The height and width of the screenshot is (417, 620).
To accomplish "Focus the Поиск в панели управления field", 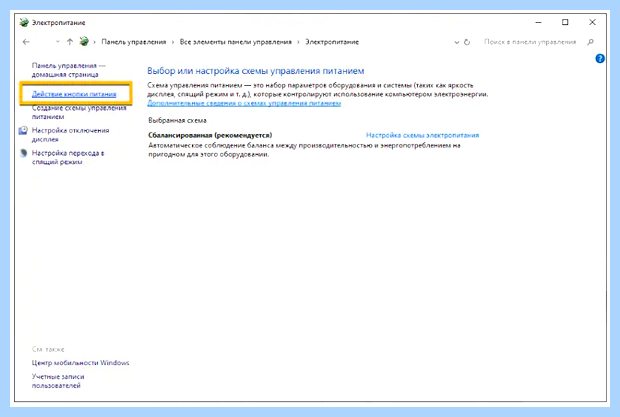I will click(530, 42).
